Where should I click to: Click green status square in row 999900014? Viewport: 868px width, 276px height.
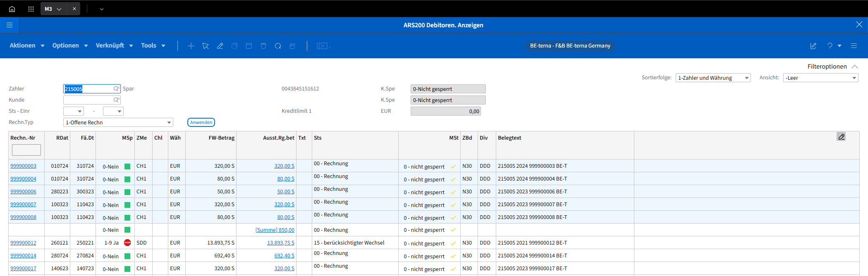click(x=127, y=256)
